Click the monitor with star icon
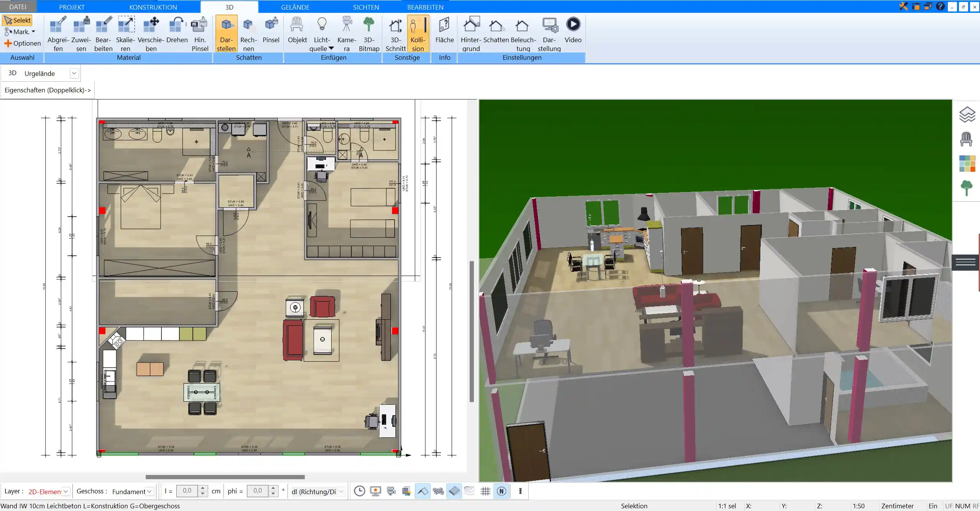980x511 pixels. point(375,491)
